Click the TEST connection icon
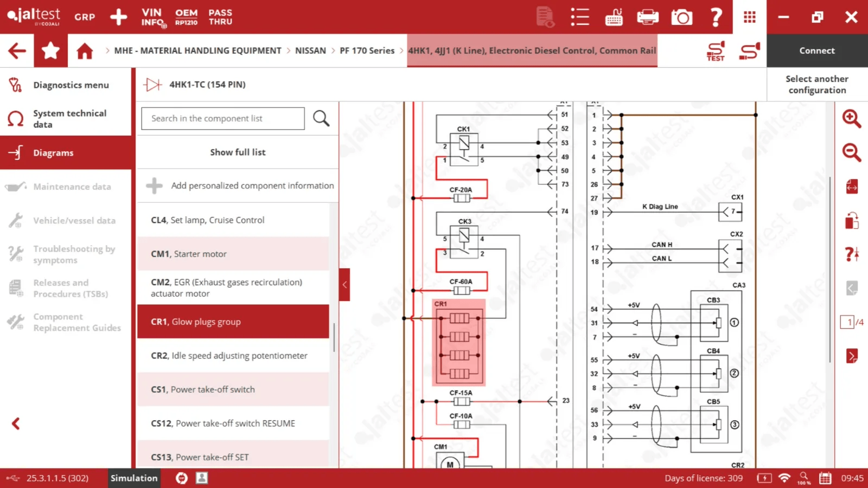 tap(716, 51)
